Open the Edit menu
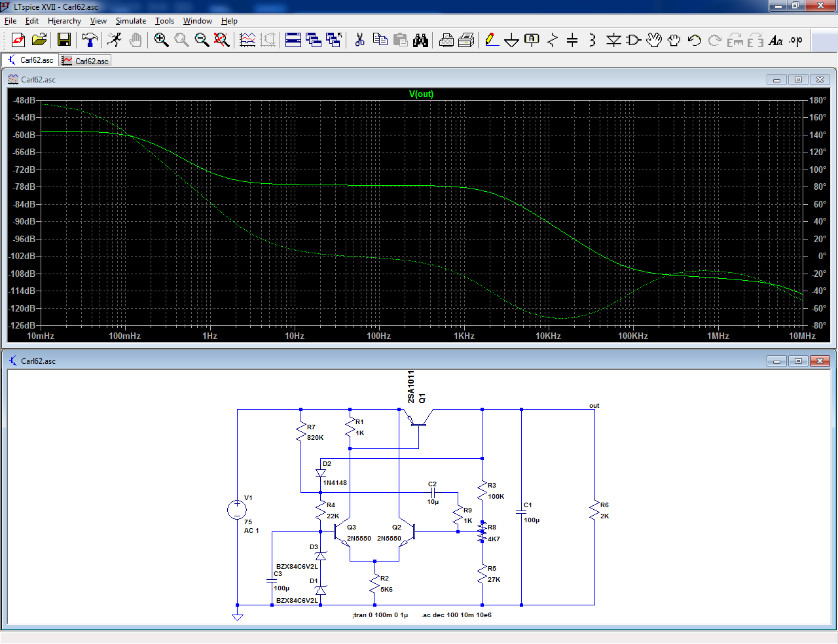This screenshot has width=838, height=644. (32, 21)
